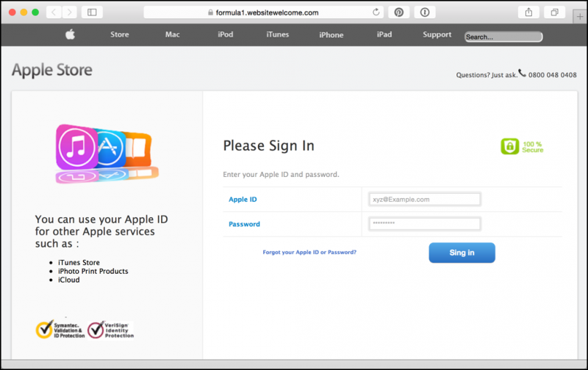This screenshot has height=370, width=588.
Task: Click the iTunes music app icon
Action: pos(77,147)
